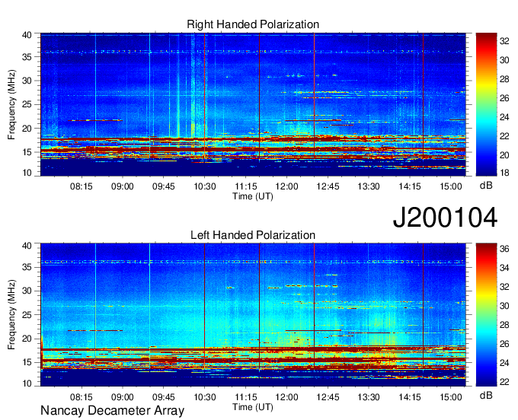518x420 pixels.
Task: Click the dB unit label under bottom color bar
Action: click(x=486, y=396)
